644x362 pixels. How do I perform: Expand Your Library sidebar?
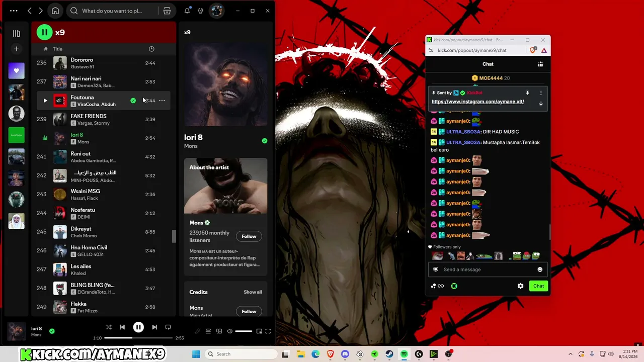[16, 33]
